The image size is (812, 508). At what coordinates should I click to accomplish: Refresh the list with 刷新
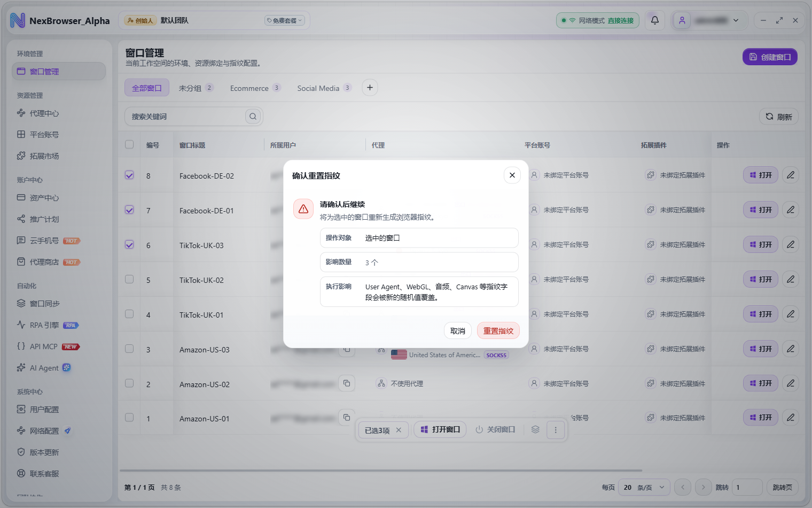point(779,117)
